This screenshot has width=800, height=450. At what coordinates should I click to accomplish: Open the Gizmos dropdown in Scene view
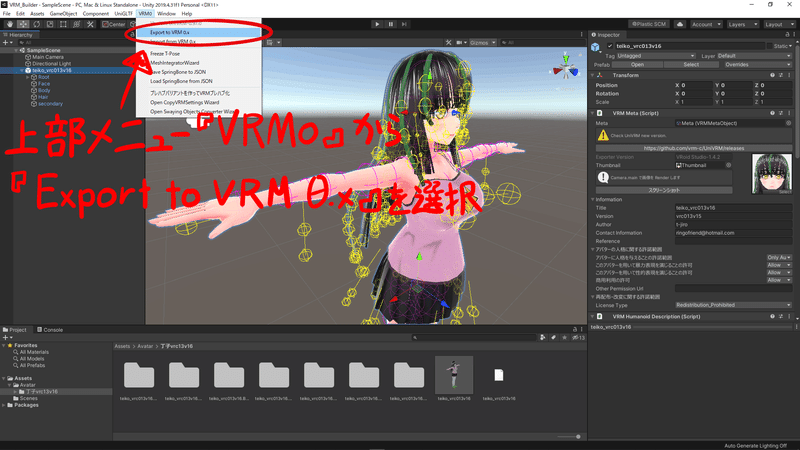click(x=482, y=43)
